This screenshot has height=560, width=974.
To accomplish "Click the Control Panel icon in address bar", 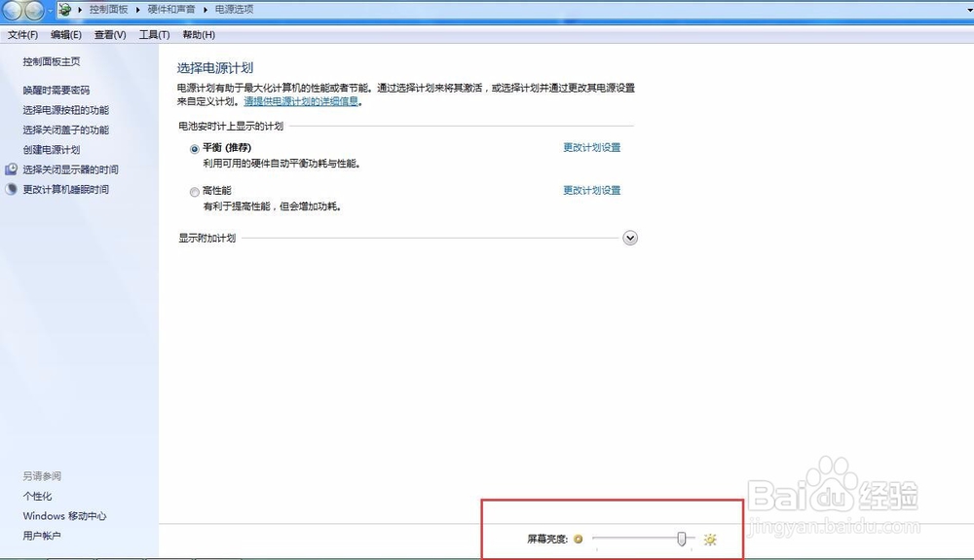I will coord(64,10).
